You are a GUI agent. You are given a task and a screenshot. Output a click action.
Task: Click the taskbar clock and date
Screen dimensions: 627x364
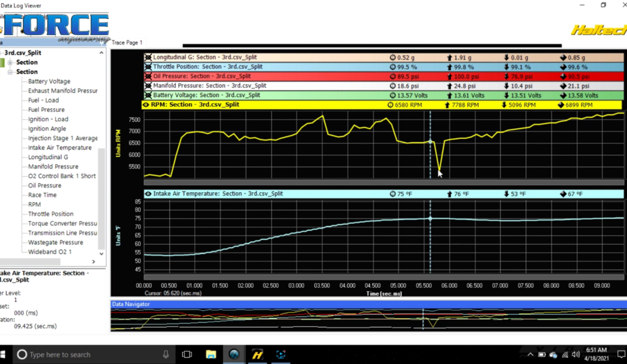[x=596, y=355]
